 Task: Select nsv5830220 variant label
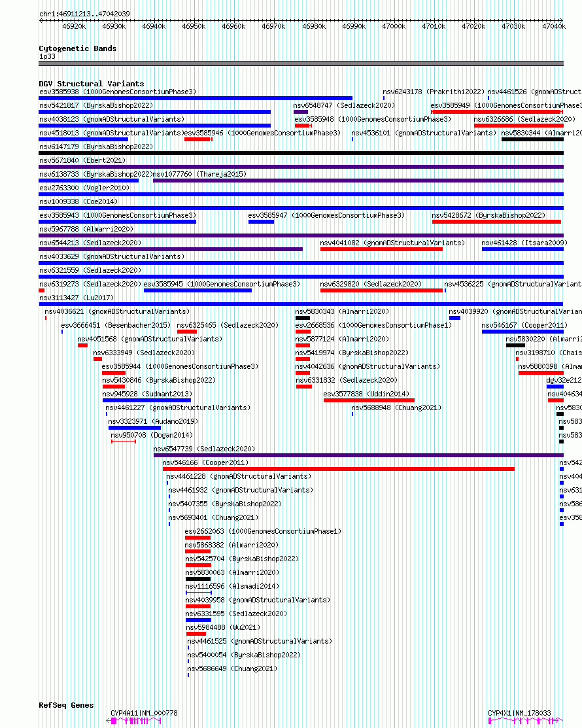tap(544, 339)
